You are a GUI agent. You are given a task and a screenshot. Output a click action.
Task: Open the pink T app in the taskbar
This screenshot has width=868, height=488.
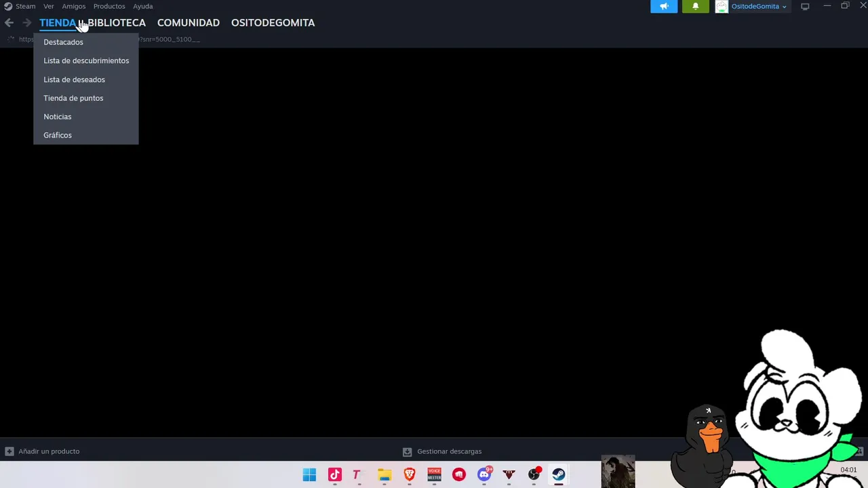tap(357, 474)
